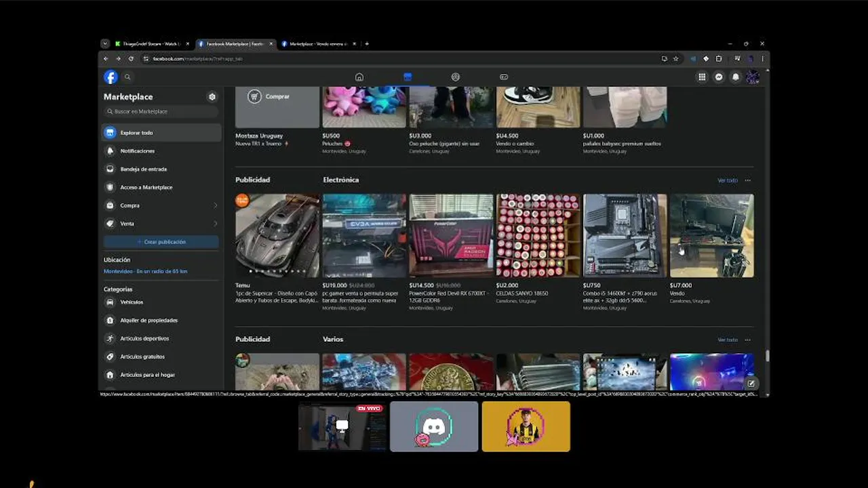
Task: Click the browser forward arrow
Action: (x=118, y=59)
